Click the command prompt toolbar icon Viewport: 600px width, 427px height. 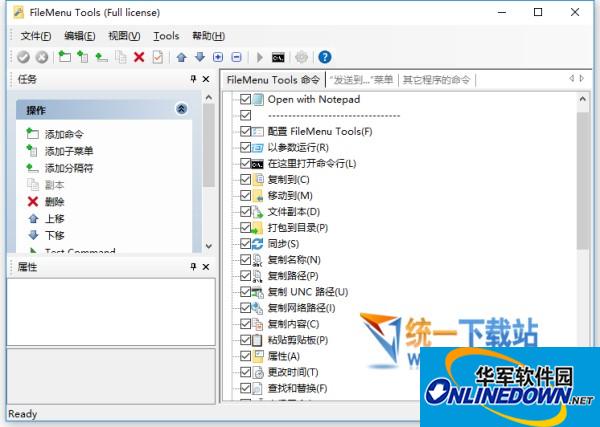click(278, 57)
